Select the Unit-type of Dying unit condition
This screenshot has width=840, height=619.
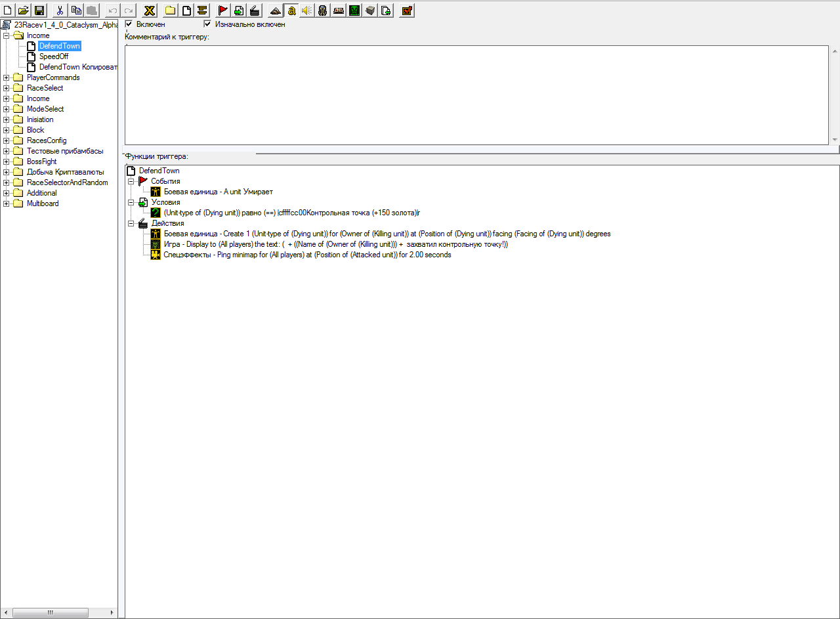(x=292, y=213)
